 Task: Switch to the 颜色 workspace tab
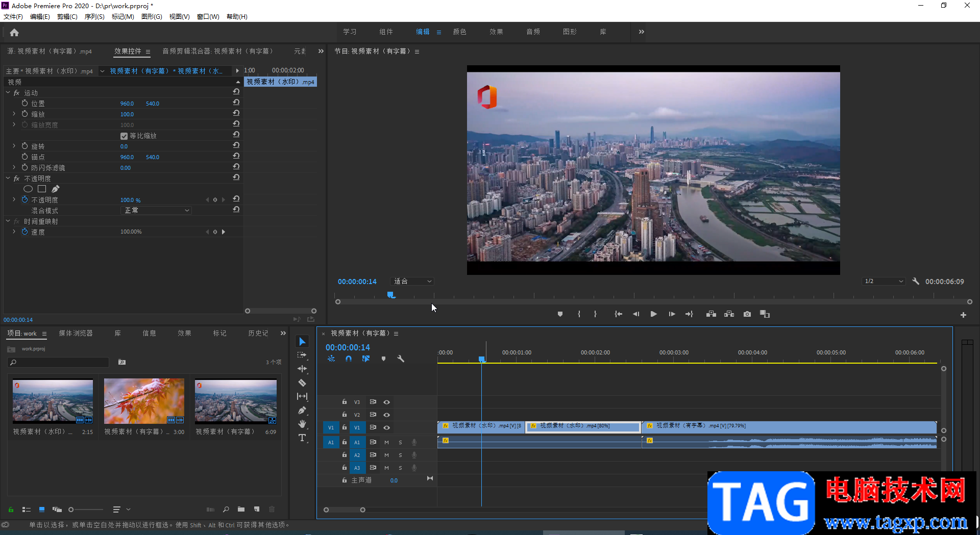point(459,32)
